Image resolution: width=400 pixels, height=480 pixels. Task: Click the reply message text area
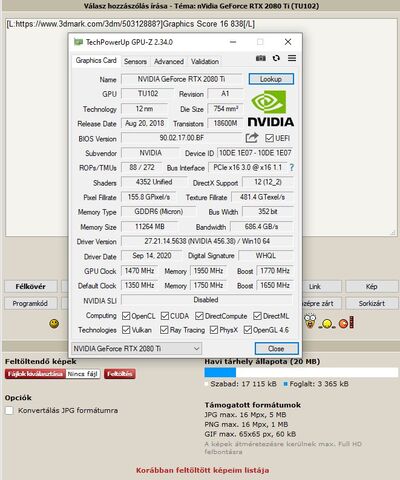[x=201, y=127]
